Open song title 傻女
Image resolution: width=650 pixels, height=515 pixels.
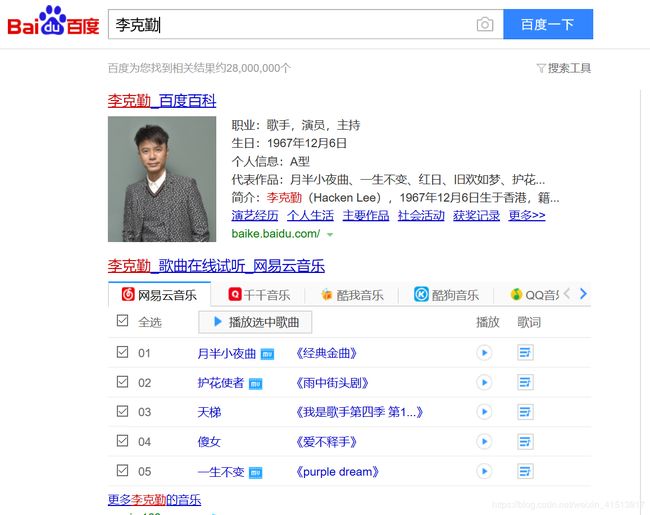209,442
